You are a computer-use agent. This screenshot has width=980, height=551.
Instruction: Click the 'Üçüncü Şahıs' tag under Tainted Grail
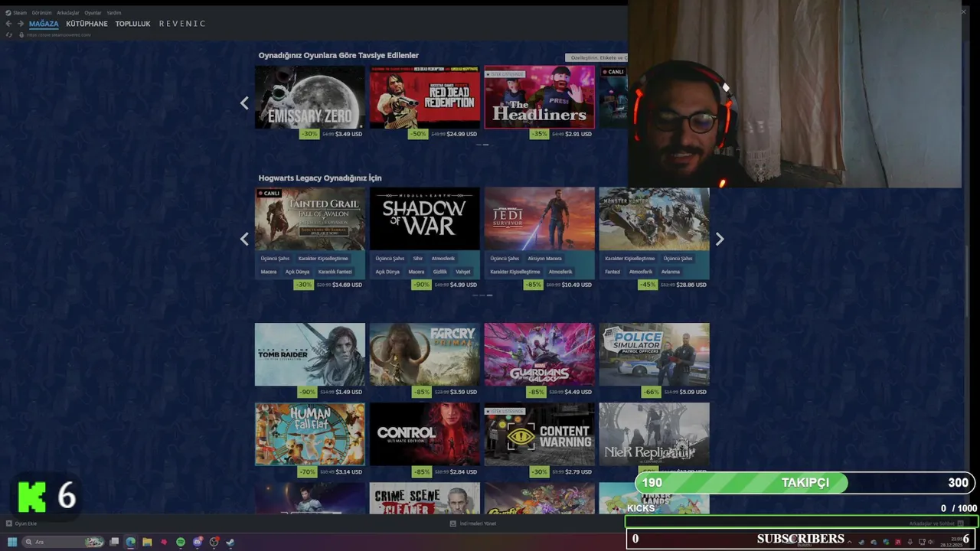coord(275,259)
